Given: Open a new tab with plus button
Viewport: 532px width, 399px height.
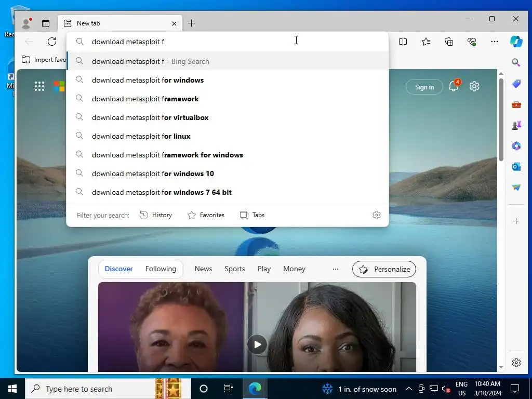Looking at the screenshot, I should (x=191, y=23).
